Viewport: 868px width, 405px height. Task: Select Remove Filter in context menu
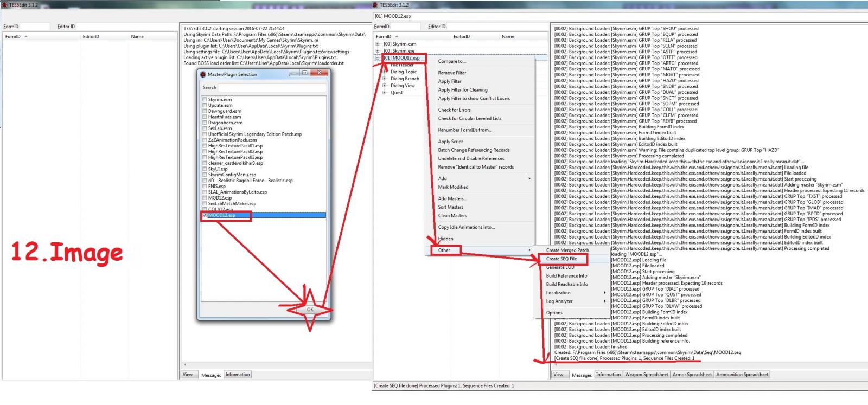[x=452, y=73]
